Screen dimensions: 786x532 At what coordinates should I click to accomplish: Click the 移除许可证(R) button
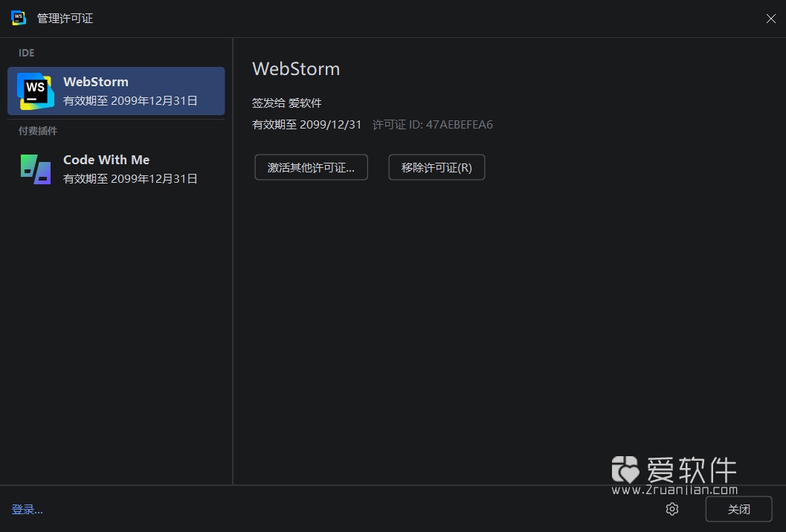tap(436, 167)
